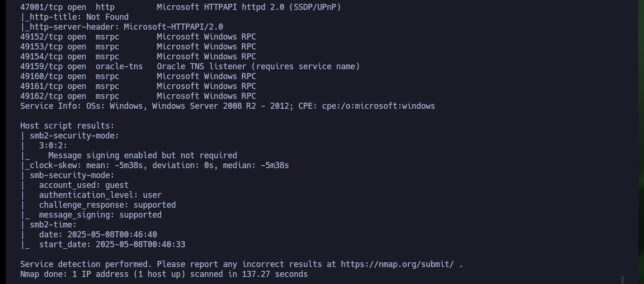The height and width of the screenshot is (284, 644).
Task: Select the 49161/tcp msrpc entry
Action: (x=138, y=86)
